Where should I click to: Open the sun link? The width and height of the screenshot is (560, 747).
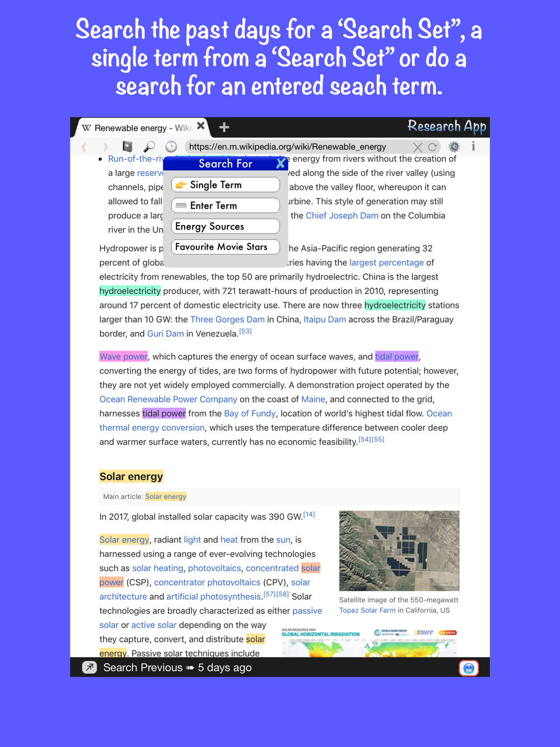coord(283,540)
